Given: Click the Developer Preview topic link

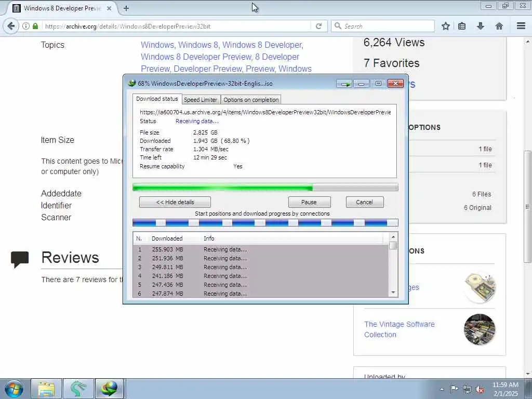Looking at the screenshot, I should point(208,69).
